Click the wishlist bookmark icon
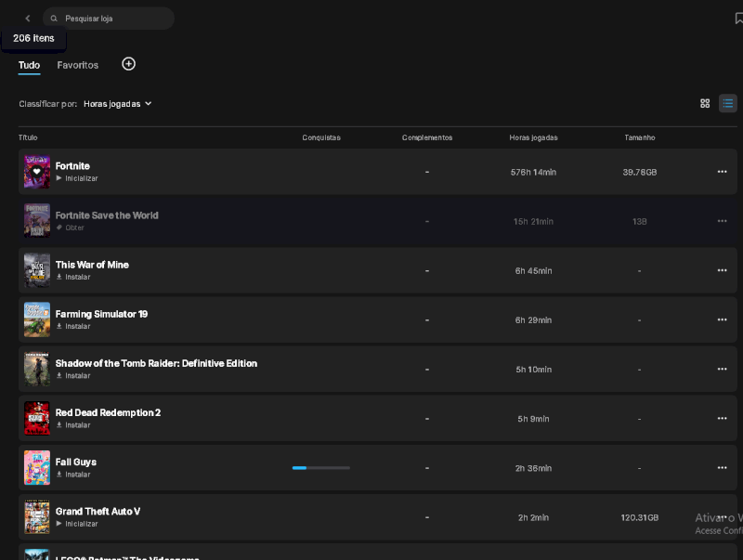 [x=738, y=19]
